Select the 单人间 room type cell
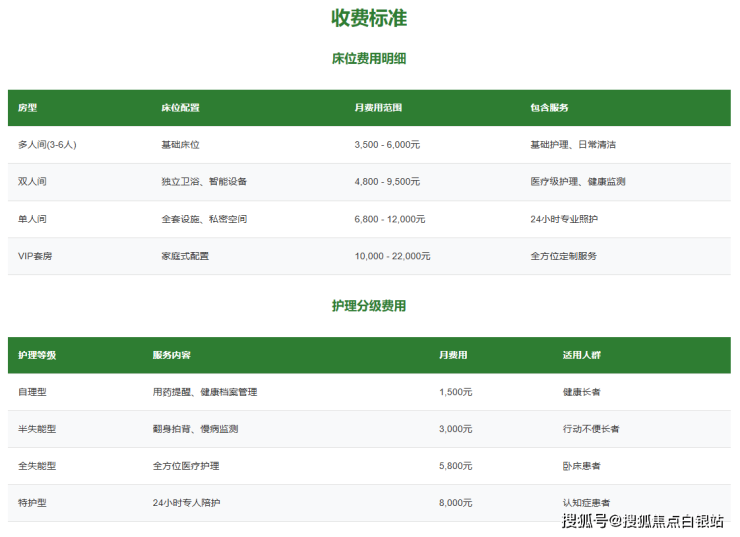This screenshot has height=537, width=740. [32, 219]
